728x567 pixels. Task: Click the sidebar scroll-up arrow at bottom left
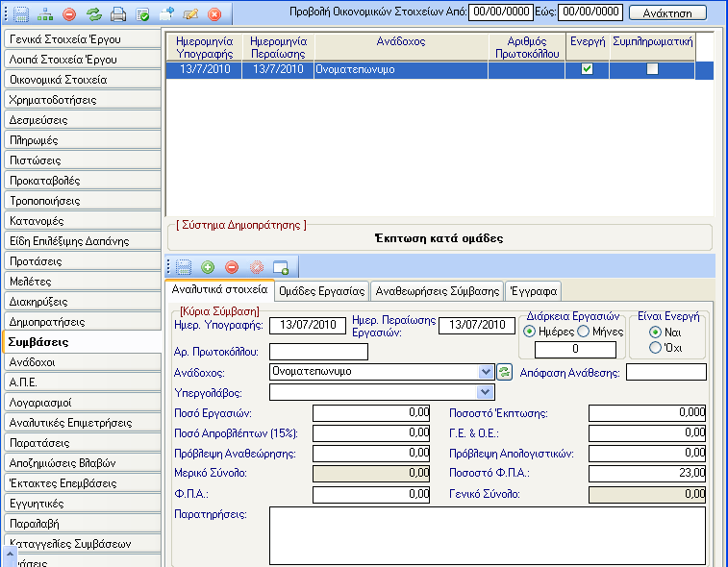click(10, 555)
